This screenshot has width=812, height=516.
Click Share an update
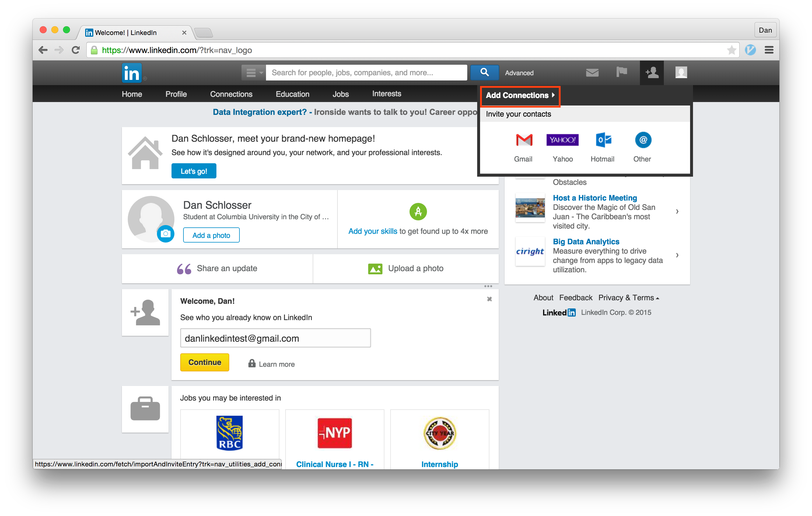coord(217,268)
